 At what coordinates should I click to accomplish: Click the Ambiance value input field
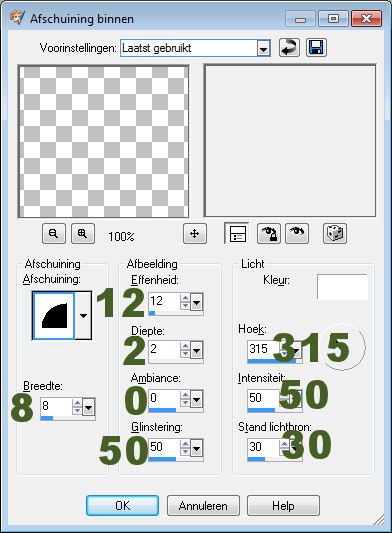click(164, 398)
